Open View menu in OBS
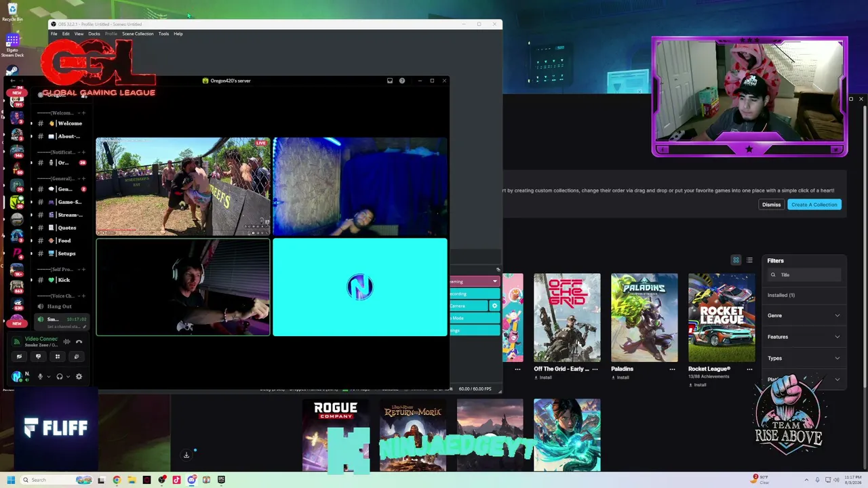Image resolution: width=868 pixels, height=488 pixels. click(79, 34)
